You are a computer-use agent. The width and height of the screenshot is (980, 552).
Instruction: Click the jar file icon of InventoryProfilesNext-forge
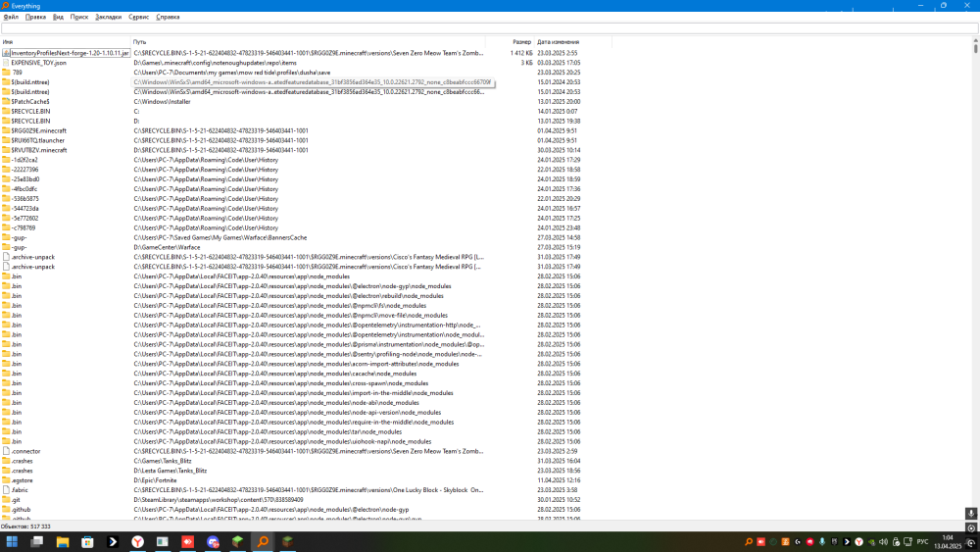click(6, 53)
